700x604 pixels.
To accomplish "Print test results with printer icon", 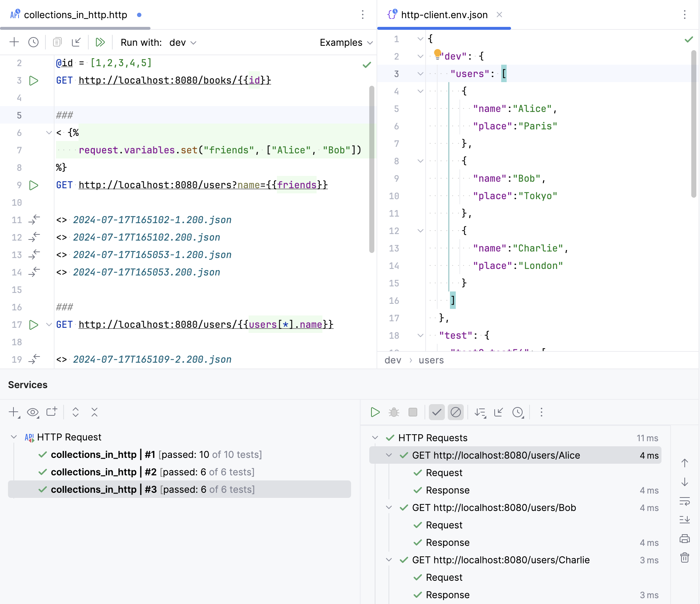I will coord(685,539).
